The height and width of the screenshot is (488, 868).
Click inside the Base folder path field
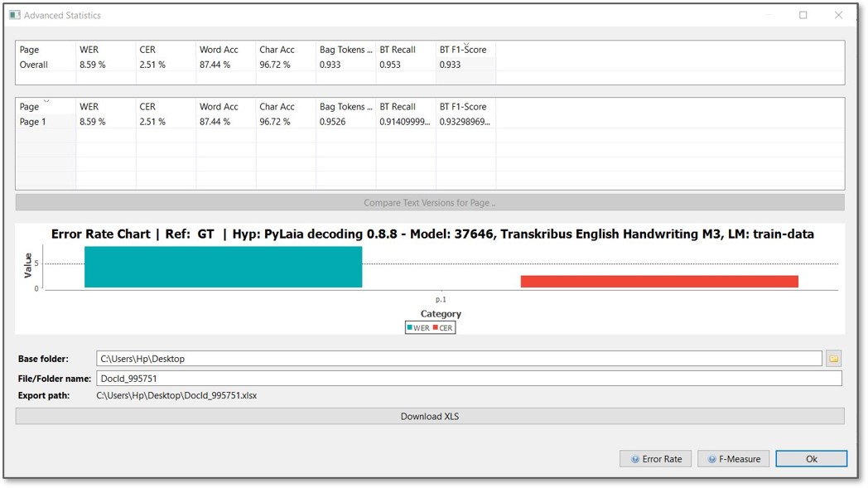click(x=459, y=359)
